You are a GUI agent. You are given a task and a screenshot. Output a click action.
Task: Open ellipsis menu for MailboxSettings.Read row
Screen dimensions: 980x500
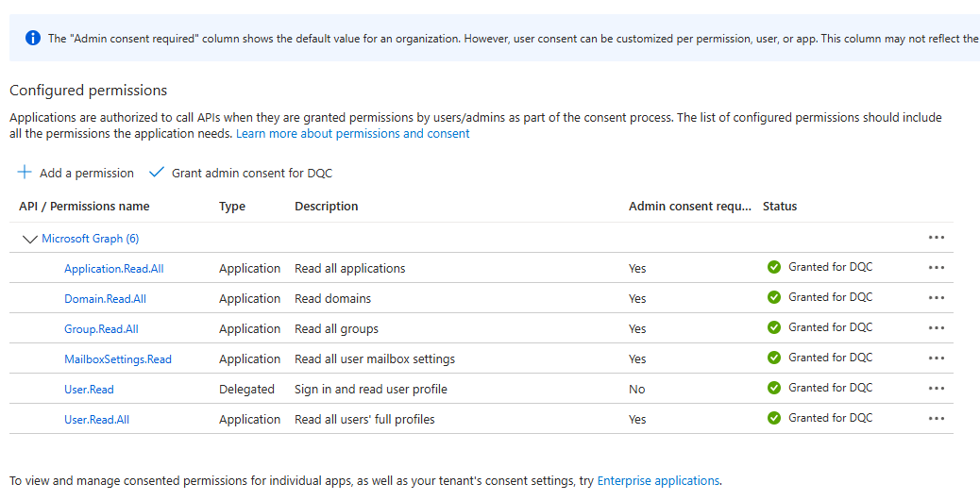936,358
